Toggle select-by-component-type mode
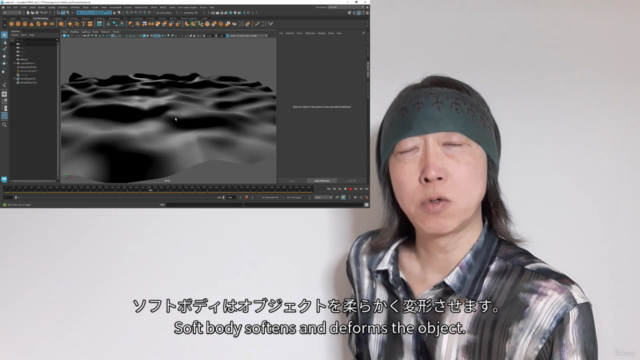Image resolution: width=640 pixels, height=360 pixels. point(67,13)
